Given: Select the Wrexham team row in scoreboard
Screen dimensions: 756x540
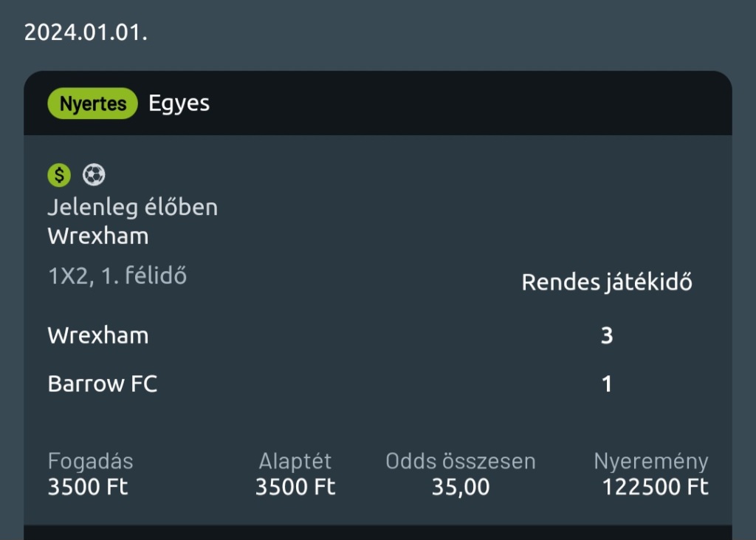Looking at the screenshot, I should (98, 335).
